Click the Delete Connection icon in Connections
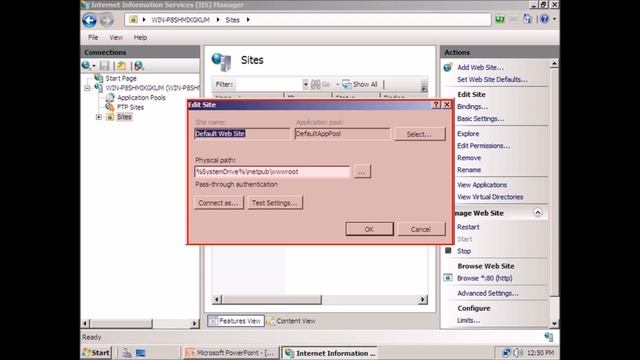Screen dimensions: 640x360 139,65
